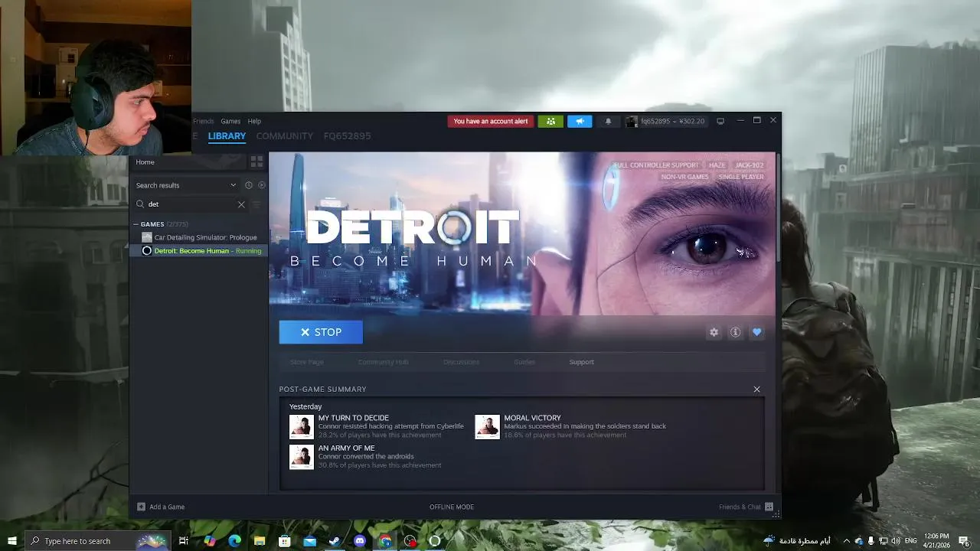
Task: Click the Add a Game plus icon
Action: click(x=141, y=507)
